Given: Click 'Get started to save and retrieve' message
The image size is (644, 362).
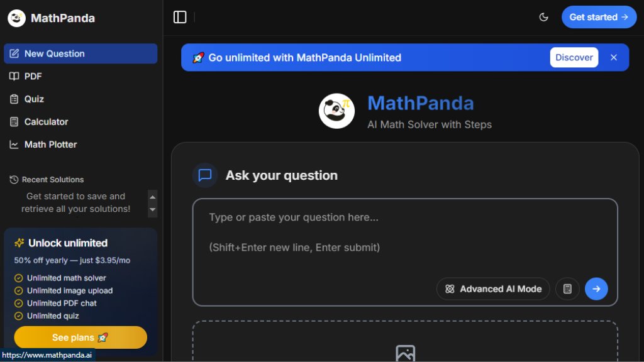Looking at the screenshot, I should (x=76, y=203).
